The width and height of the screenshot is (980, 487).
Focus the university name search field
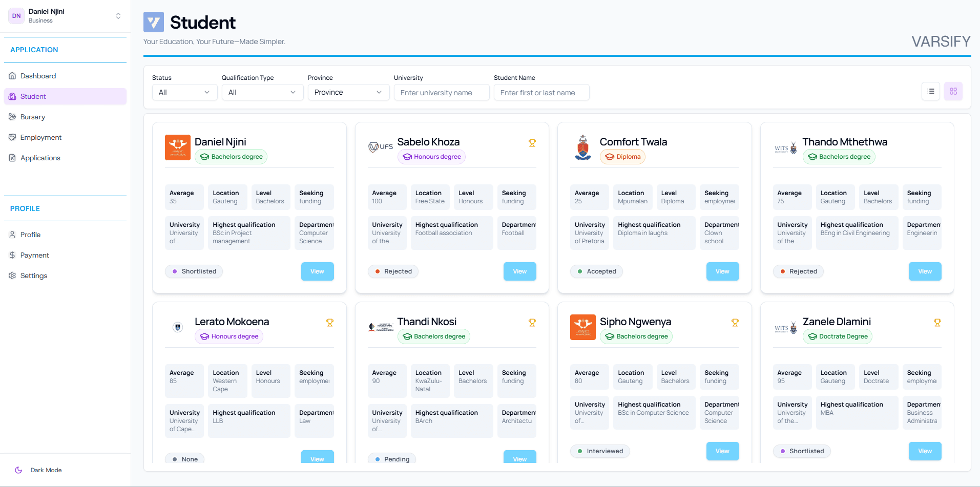441,93
